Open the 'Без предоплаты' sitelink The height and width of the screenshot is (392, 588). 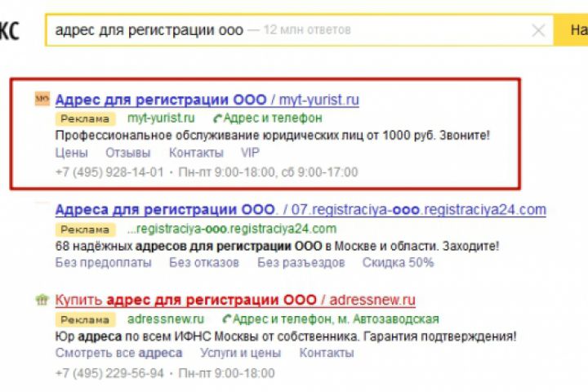(103, 263)
